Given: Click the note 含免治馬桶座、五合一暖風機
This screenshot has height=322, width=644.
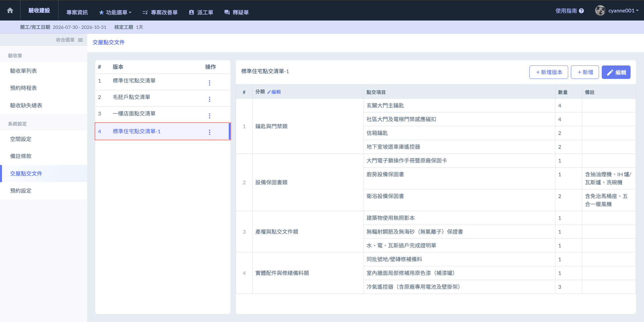Looking at the screenshot, I should point(606,200).
